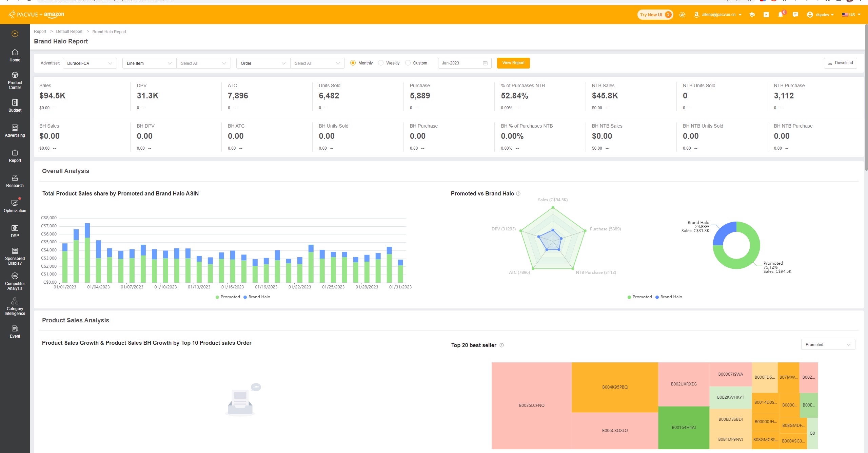Open the DSP sidebar section
This screenshot has height=453, width=868.
[x=15, y=231]
